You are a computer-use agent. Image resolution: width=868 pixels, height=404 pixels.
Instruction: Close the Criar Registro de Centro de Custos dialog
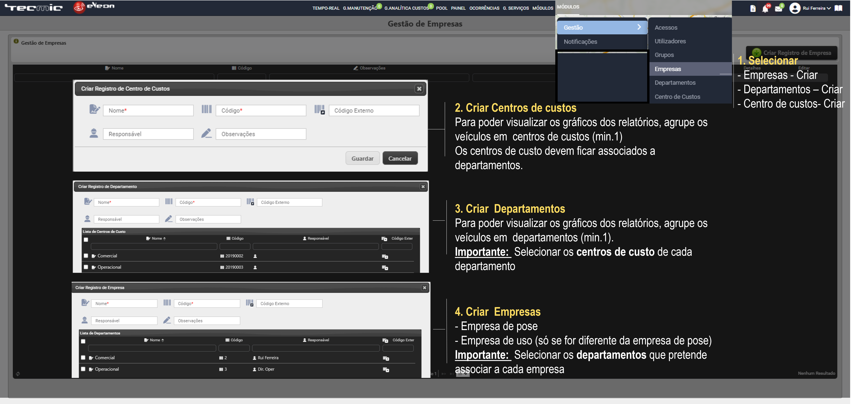click(419, 89)
